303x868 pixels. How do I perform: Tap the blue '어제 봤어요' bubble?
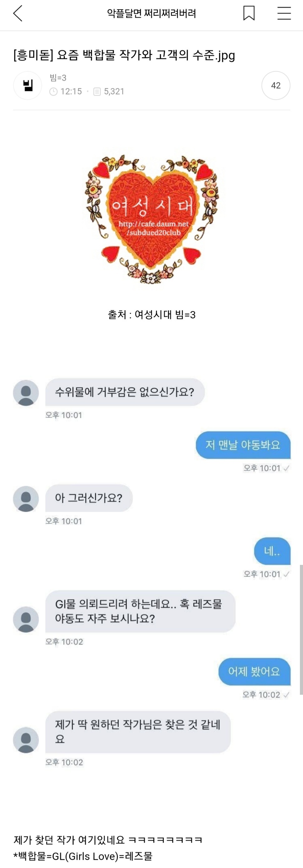[254, 671]
